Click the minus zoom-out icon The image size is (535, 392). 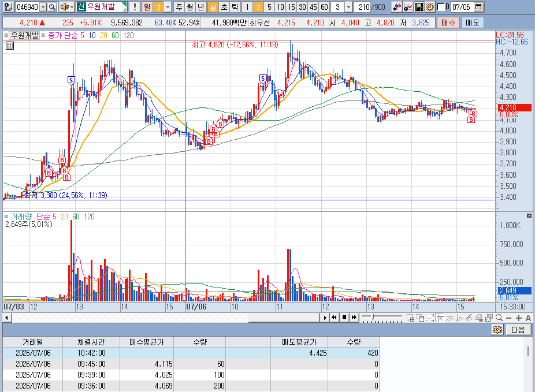[x=509, y=318]
